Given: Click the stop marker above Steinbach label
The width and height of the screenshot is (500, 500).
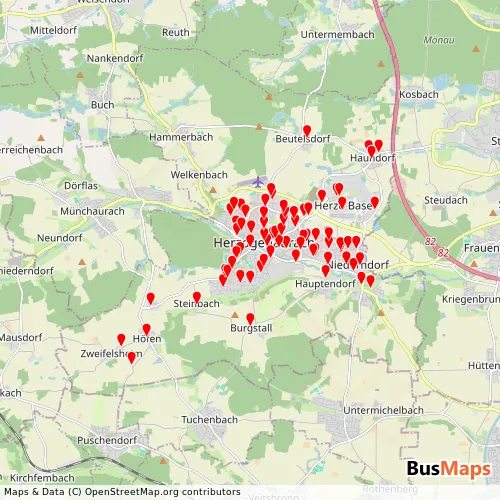Looking at the screenshot, I should (197, 297).
